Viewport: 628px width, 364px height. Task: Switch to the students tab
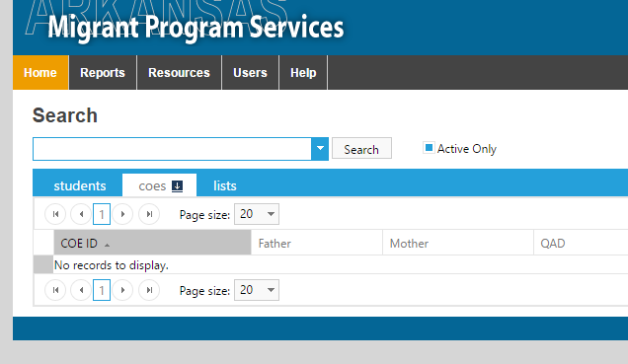tap(80, 186)
